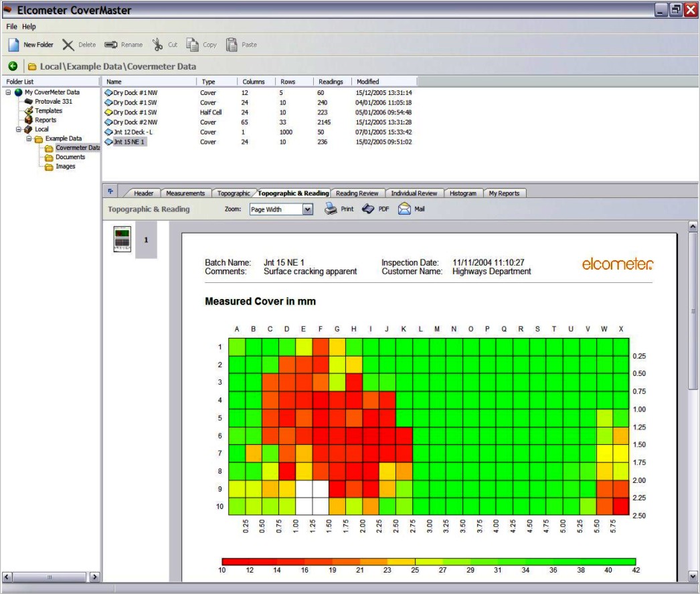Click the PDF export icon
The width and height of the screenshot is (700, 594).
pos(368,209)
